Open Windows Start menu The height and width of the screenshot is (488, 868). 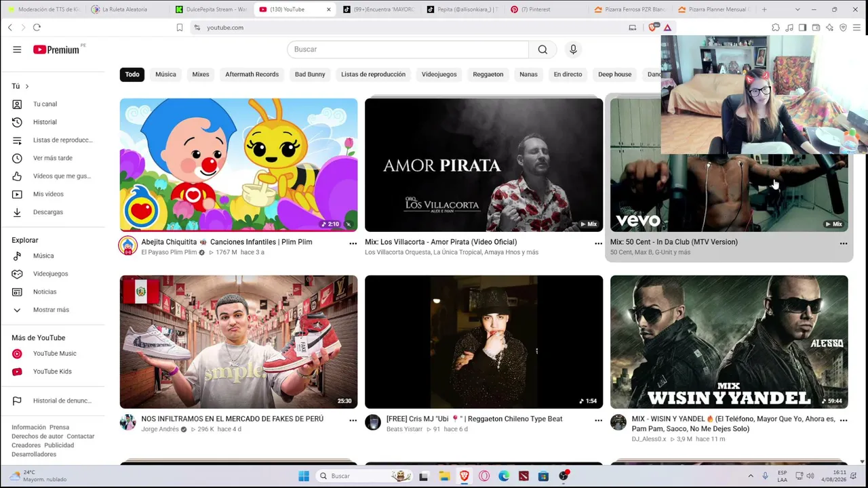pos(304,476)
